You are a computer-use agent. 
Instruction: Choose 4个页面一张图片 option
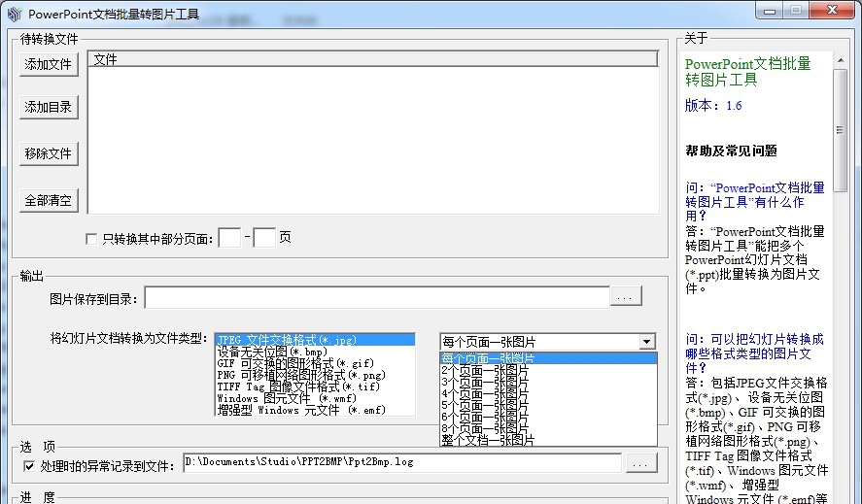tap(548, 393)
